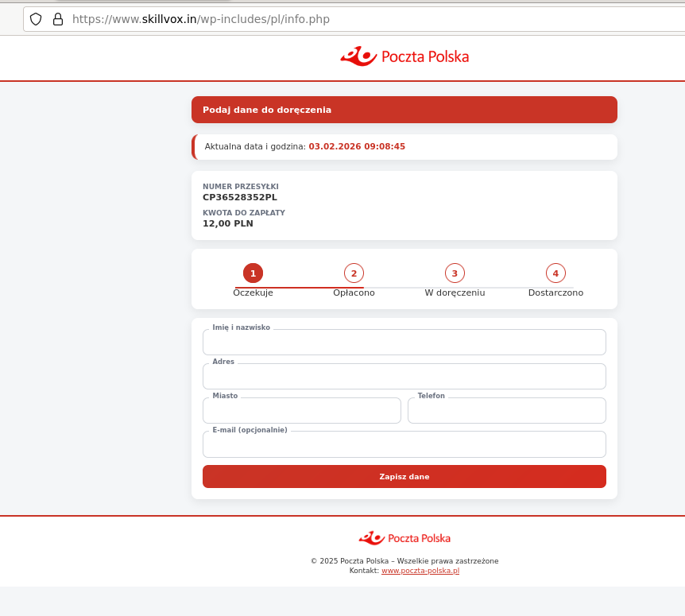Image resolution: width=685 pixels, height=616 pixels.
Task: Click the Zapisz dane button
Action: click(404, 476)
